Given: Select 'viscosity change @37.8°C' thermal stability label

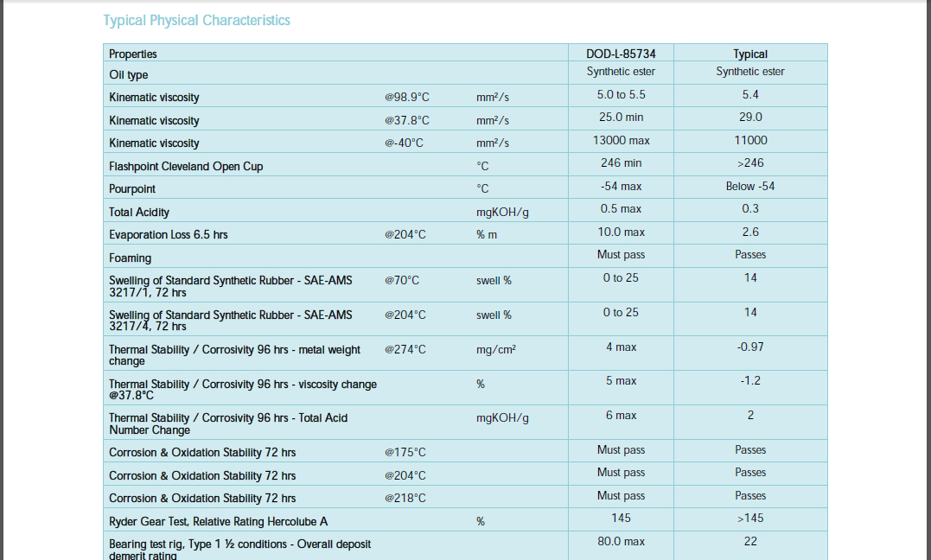Looking at the screenshot, I should pos(243,390).
